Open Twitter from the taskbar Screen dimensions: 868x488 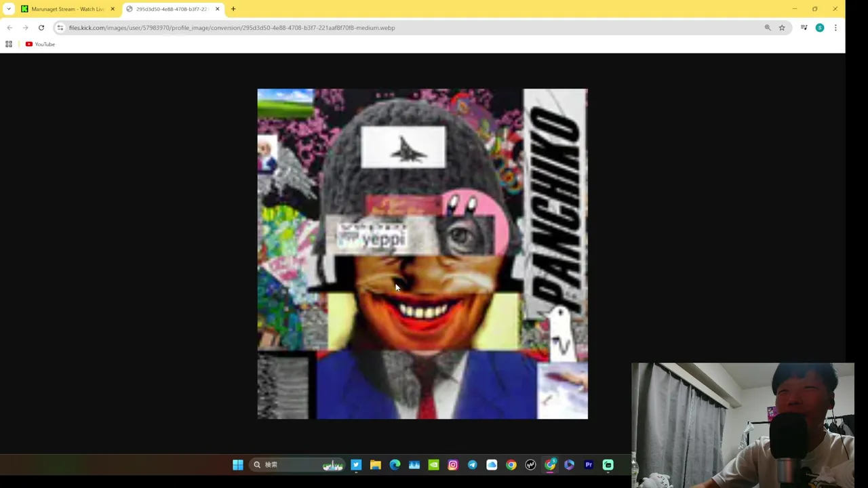pyautogui.click(x=356, y=465)
